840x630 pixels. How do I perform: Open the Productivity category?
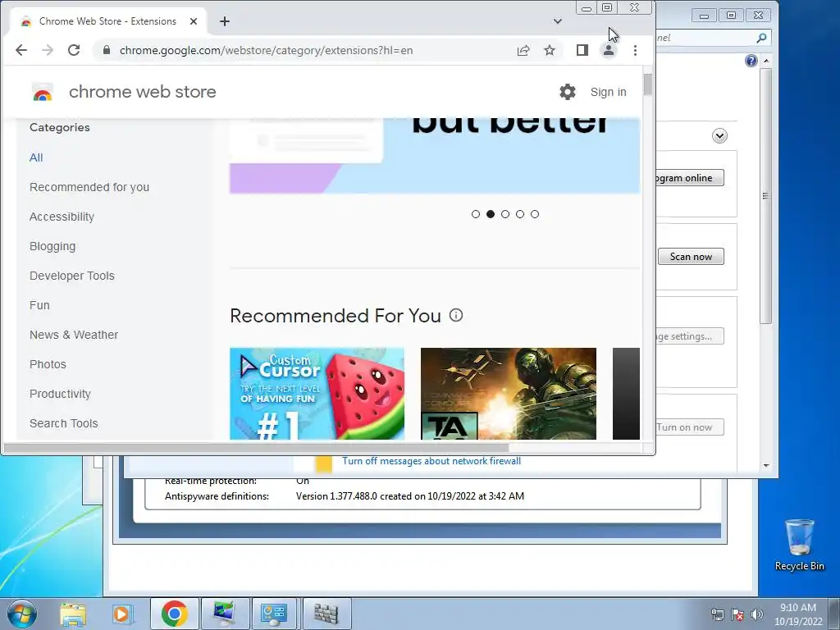pyautogui.click(x=60, y=394)
